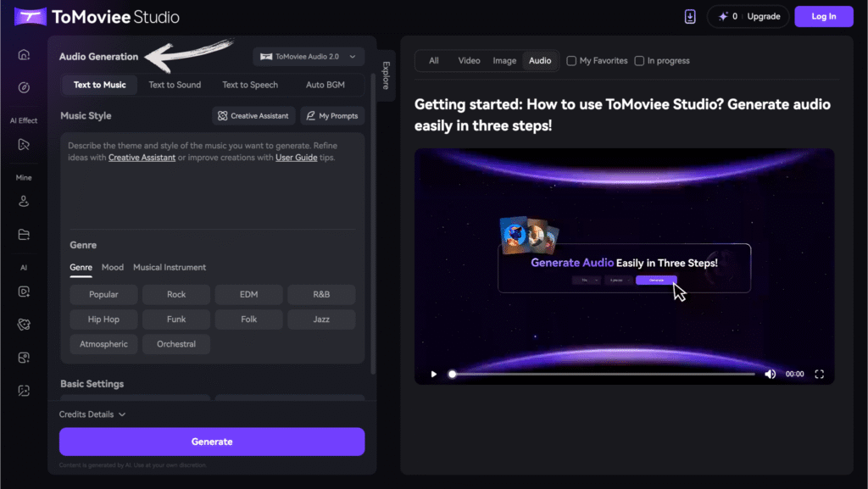This screenshot has height=489, width=868.
Task: Select the Mood sub-tab
Action: [x=113, y=267]
